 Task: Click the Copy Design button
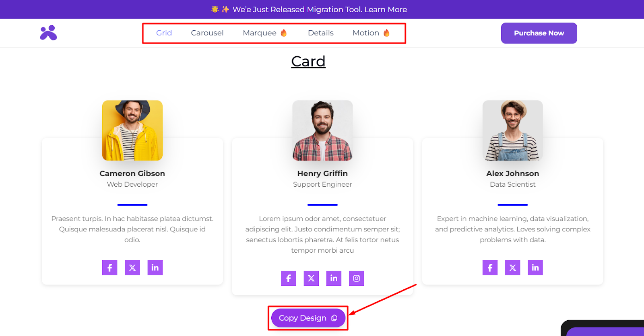(x=308, y=318)
